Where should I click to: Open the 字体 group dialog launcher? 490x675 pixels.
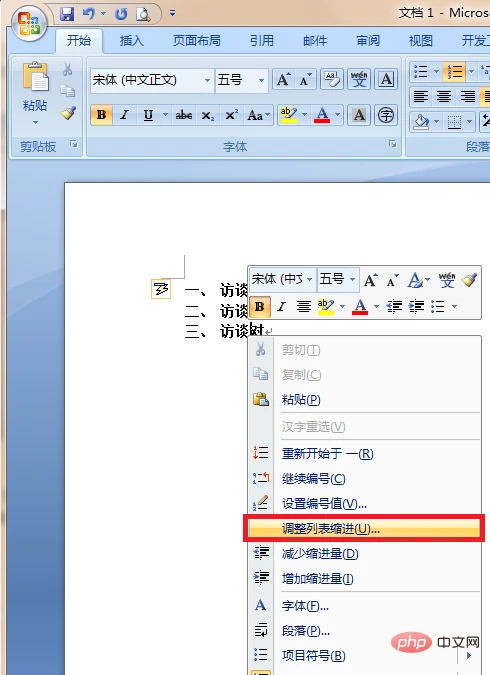(392, 144)
